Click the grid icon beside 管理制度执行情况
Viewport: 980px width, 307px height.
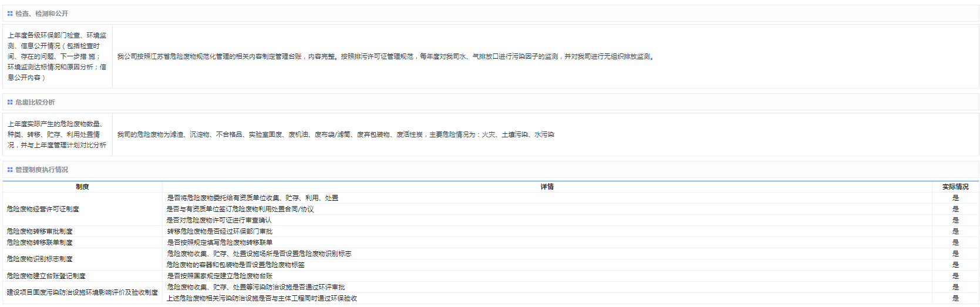pos(10,170)
